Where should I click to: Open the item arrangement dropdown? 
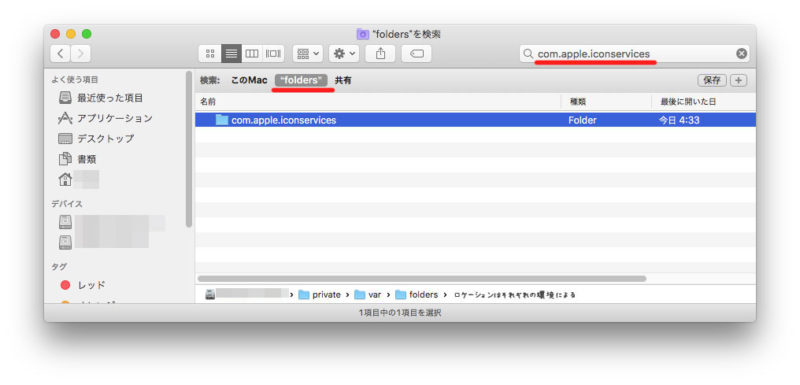pyautogui.click(x=307, y=54)
